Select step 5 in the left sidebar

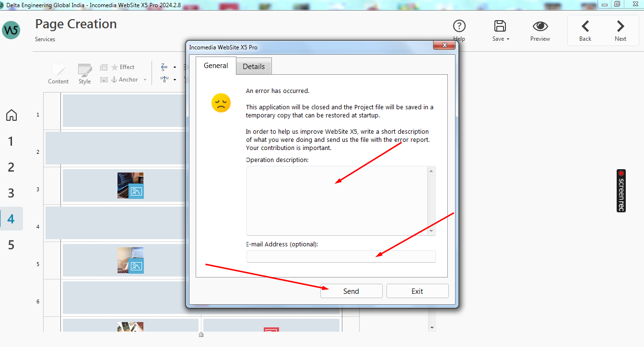coord(11,245)
